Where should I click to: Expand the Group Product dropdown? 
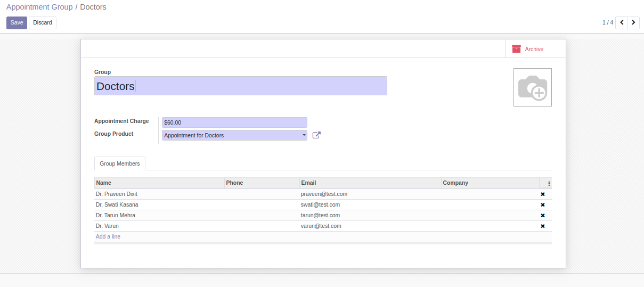coord(304,135)
